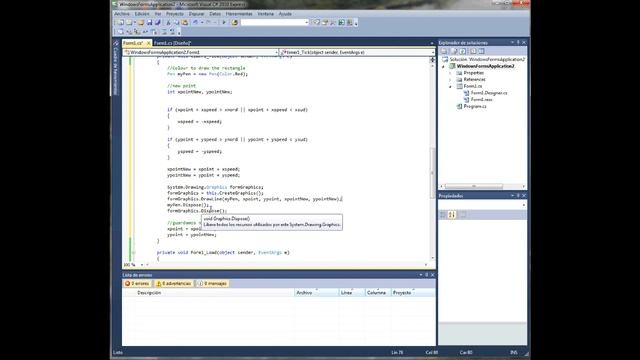The height and width of the screenshot is (360, 640).
Task: Open the Ayuda menu
Action: [285, 14]
